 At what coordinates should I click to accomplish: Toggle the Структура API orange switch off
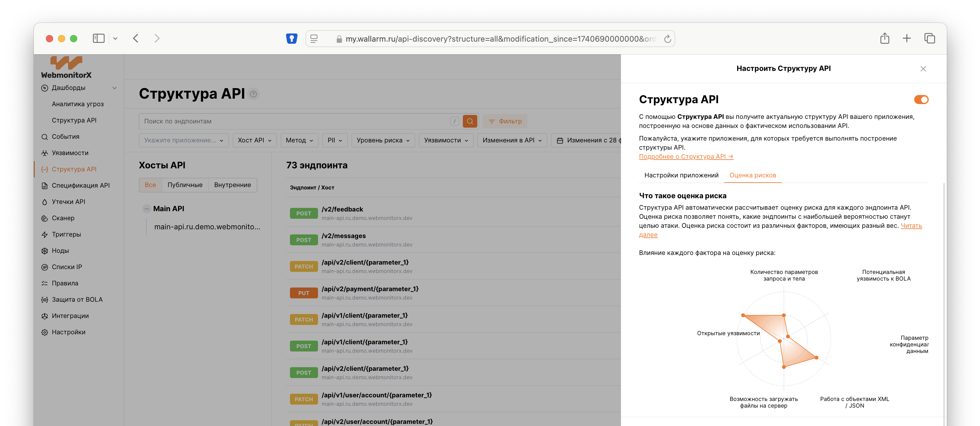921,100
